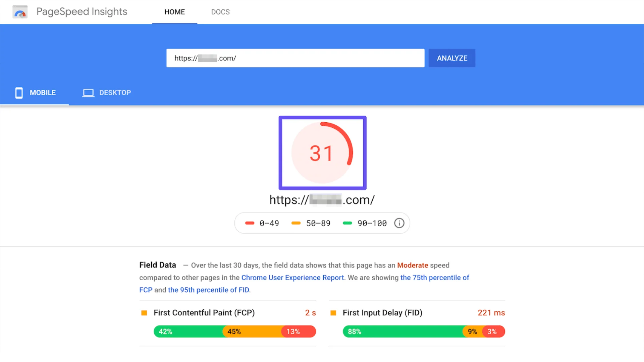644x362 pixels.
Task: Open the score legend info icon
Action: pyautogui.click(x=399, y=223)
